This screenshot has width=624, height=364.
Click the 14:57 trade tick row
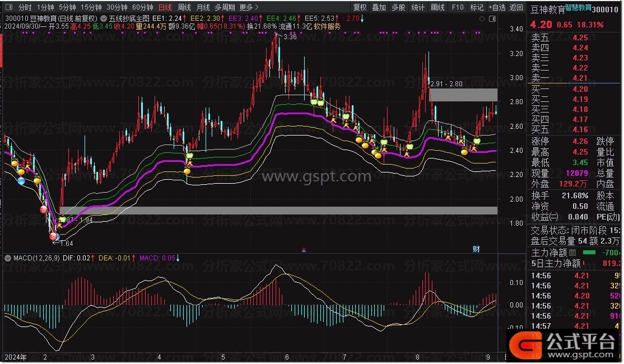tap(576, 326)
